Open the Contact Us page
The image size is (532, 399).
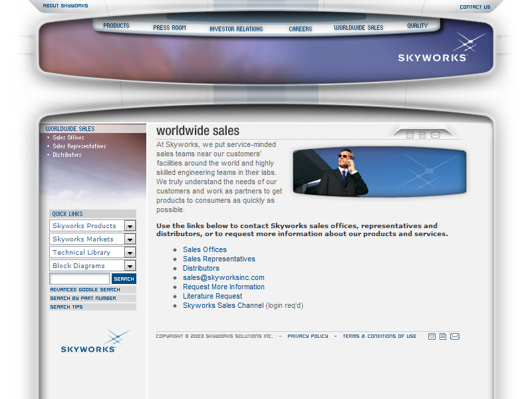click(475, 7)
